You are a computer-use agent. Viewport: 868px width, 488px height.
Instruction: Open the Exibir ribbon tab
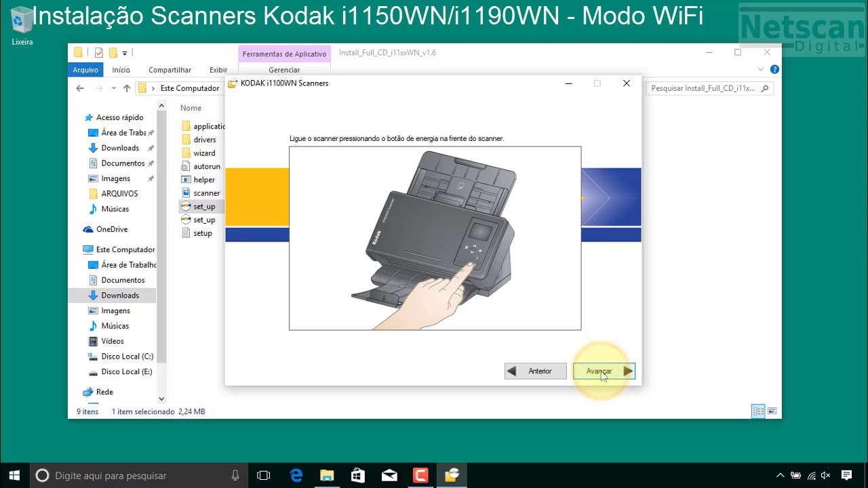[218, 70]
